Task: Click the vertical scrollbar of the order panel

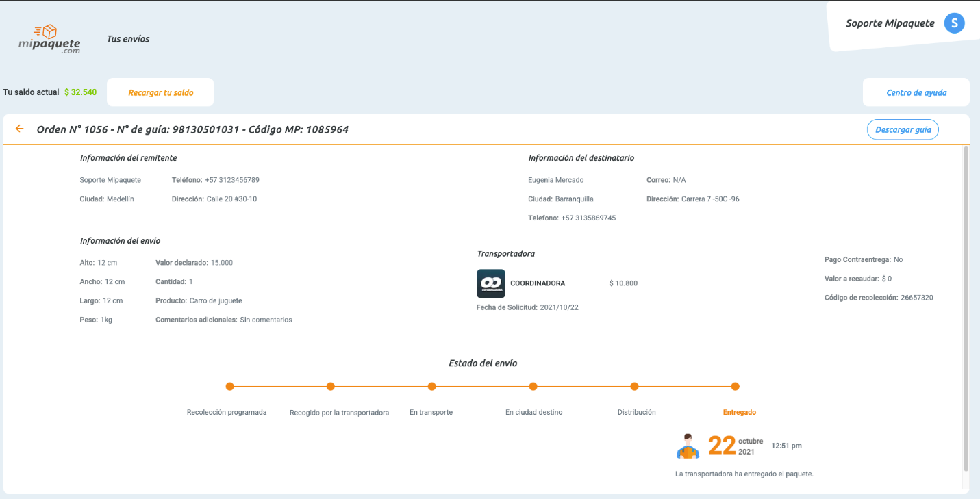Action: pos(966,309)
